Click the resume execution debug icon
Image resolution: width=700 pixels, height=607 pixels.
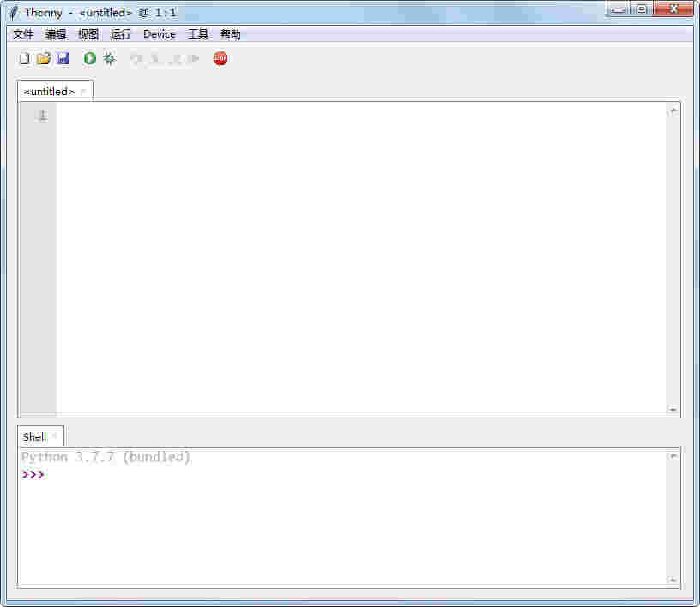tap(195, 58)
